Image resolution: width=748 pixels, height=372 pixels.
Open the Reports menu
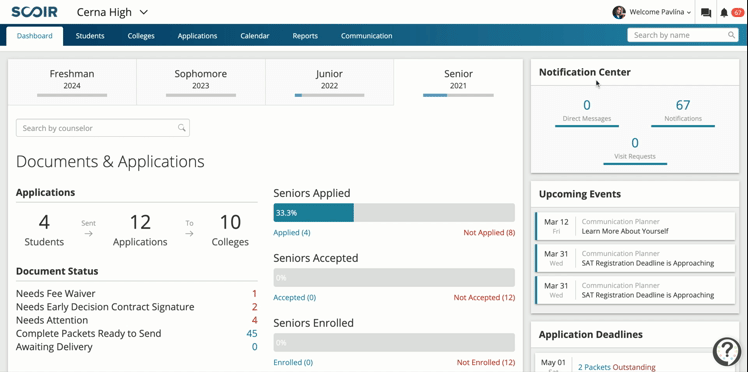pos(305,36)
